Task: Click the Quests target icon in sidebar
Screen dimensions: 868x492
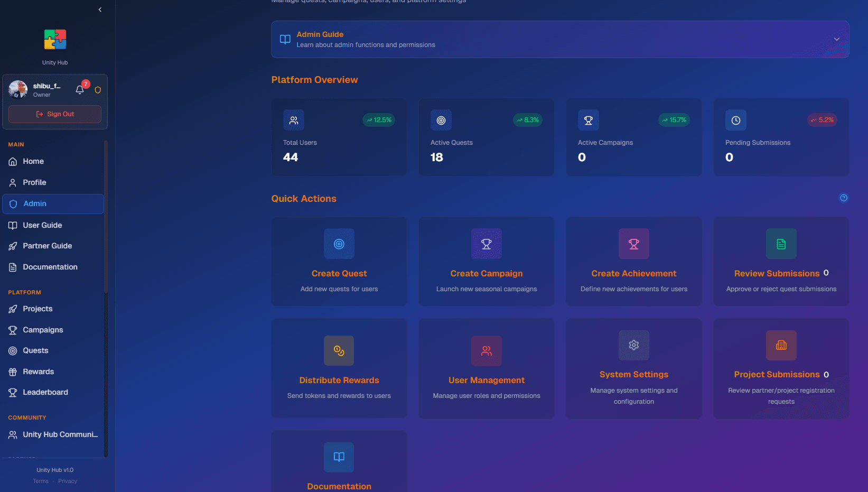Action: click(13, 351)
